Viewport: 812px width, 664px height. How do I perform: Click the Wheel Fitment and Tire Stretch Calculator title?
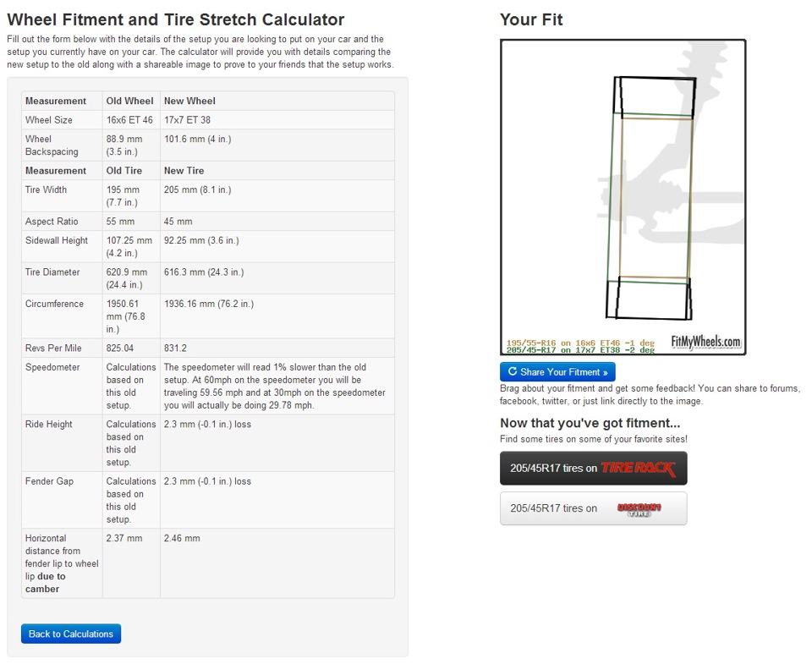coord(176,19)
